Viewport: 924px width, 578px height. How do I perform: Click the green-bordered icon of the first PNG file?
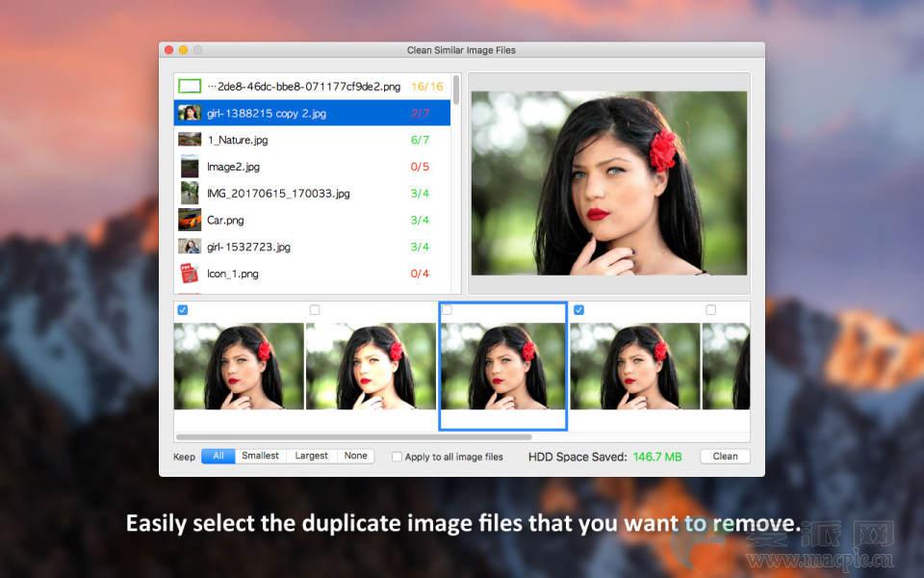tap(190, 87)
